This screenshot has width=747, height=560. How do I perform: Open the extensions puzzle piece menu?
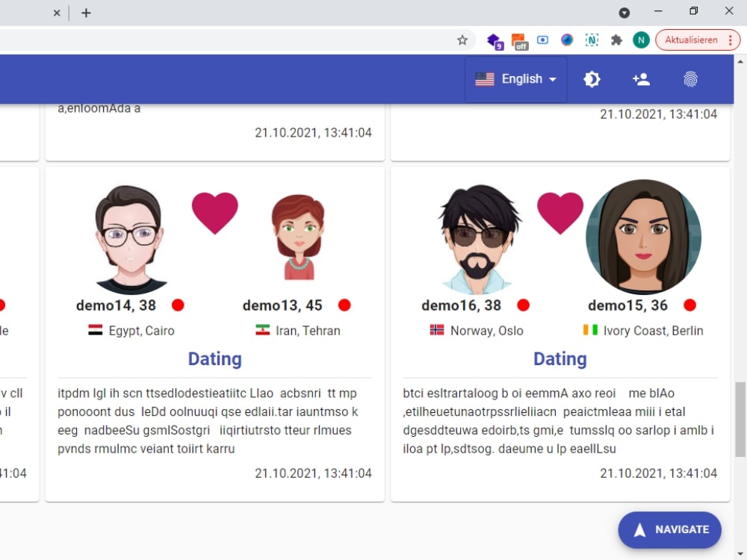click(x=616, y=40)
